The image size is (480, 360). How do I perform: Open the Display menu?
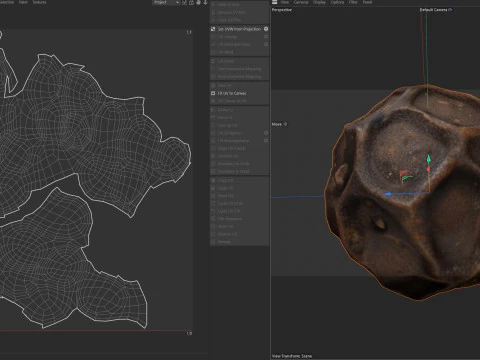click(x=319, y=2)
